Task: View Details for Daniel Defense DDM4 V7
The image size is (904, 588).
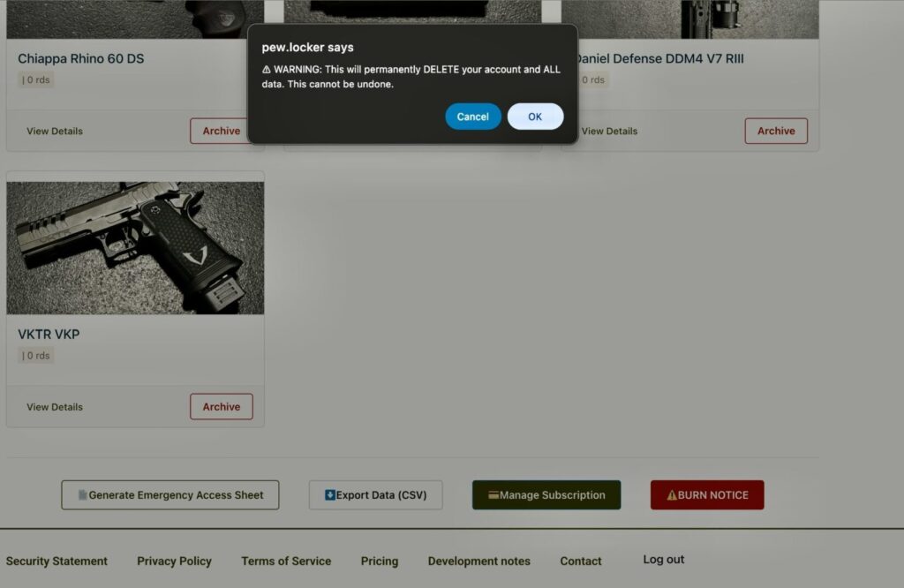Action: click(x=609, y=131)
